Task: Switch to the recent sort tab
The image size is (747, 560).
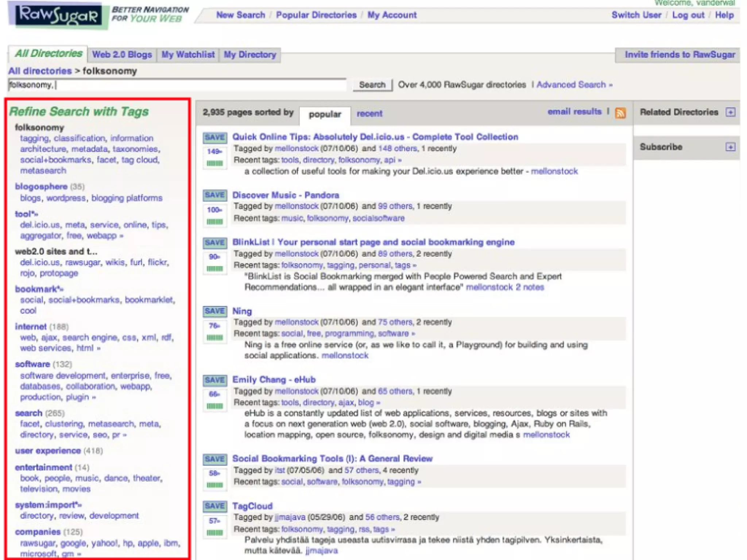Action: pos(369,114)
